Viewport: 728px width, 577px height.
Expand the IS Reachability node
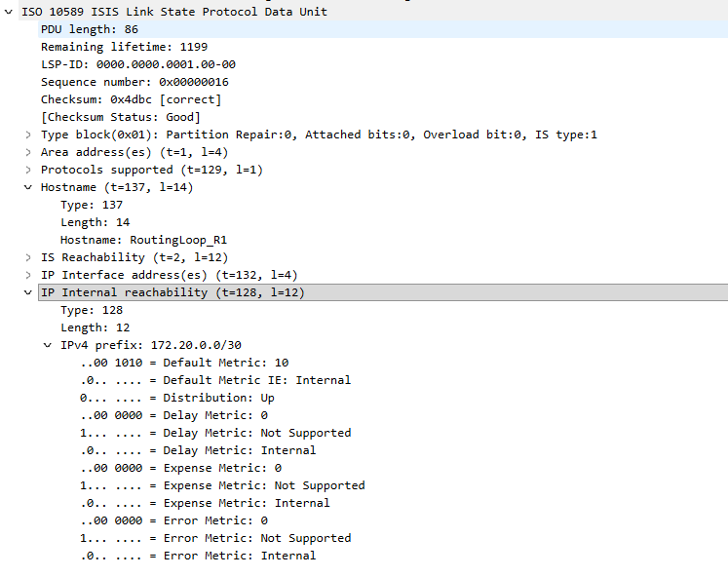[28, 257]
